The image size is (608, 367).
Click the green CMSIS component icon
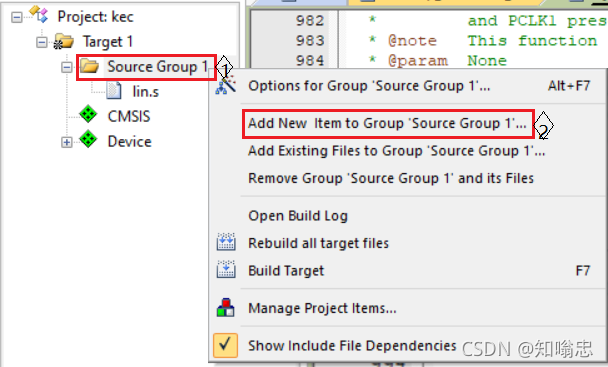pos(88,114)
